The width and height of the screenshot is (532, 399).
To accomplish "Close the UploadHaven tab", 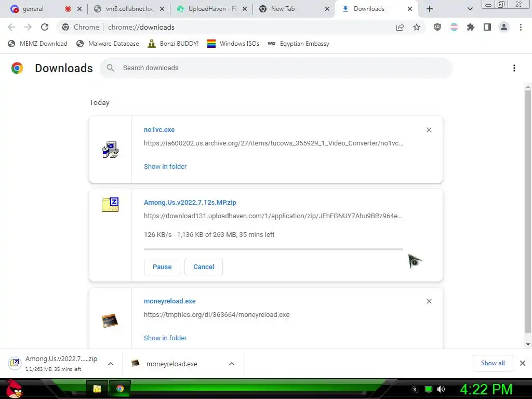I will [245, 9].
